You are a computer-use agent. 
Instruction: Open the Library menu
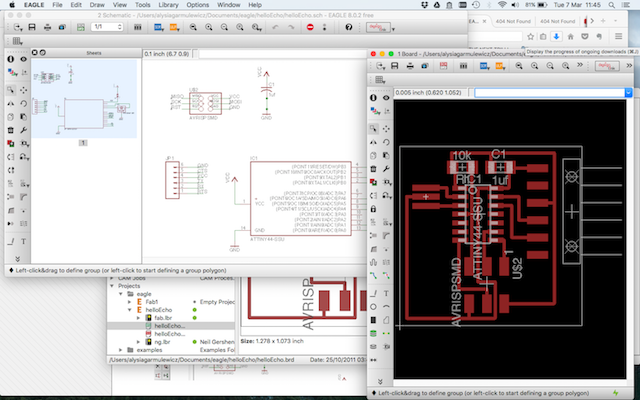coord(168,5)
